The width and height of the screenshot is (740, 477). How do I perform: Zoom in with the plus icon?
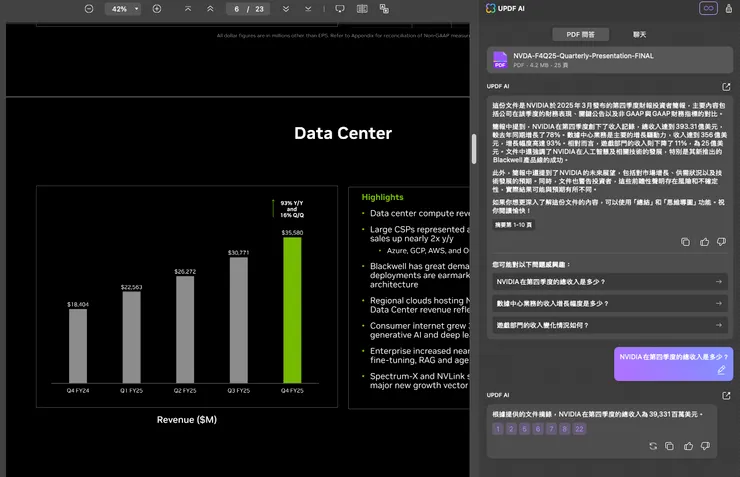(x=157, y=9)
